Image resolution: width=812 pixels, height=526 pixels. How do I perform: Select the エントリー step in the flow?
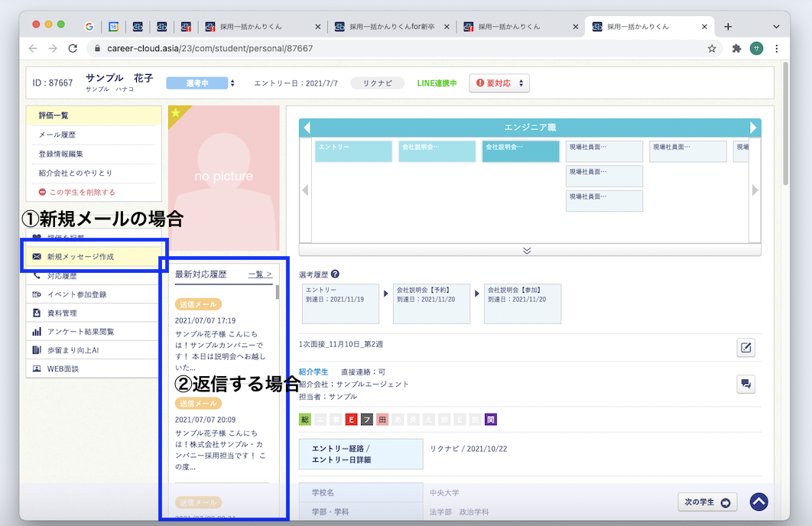click(x=354, y=151)
